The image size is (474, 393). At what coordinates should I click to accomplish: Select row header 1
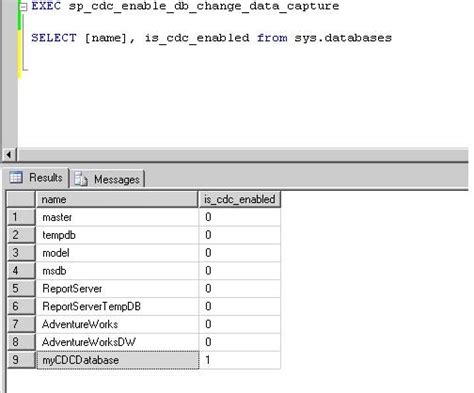21,217
